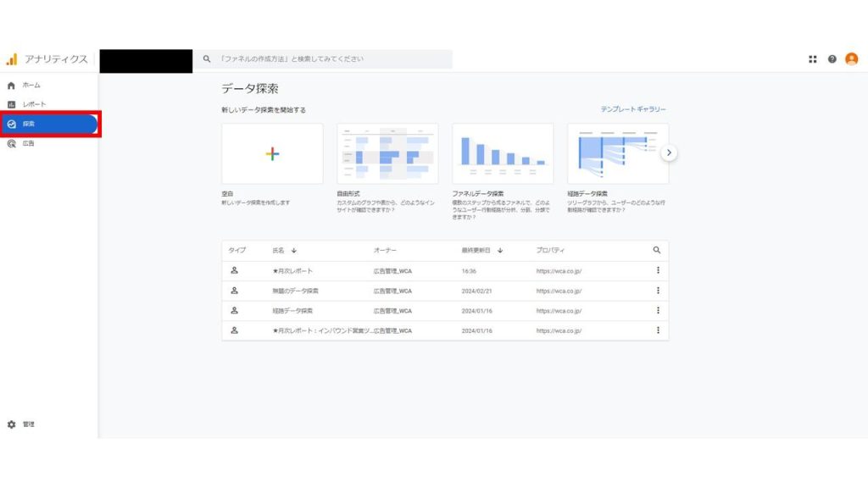This screenshot has height=488, width=868.
Task: Open more options for 無題のデータ探索 row
Action: 658,291
